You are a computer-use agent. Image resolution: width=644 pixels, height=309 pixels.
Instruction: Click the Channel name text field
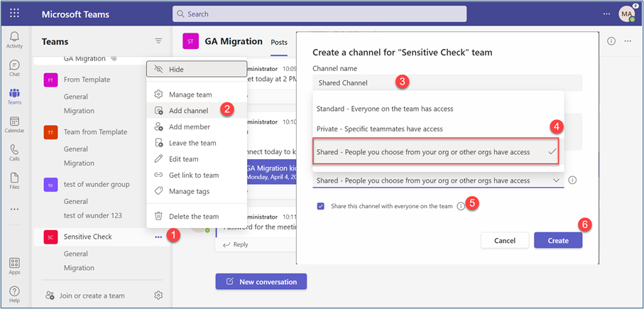coord(447,82)
